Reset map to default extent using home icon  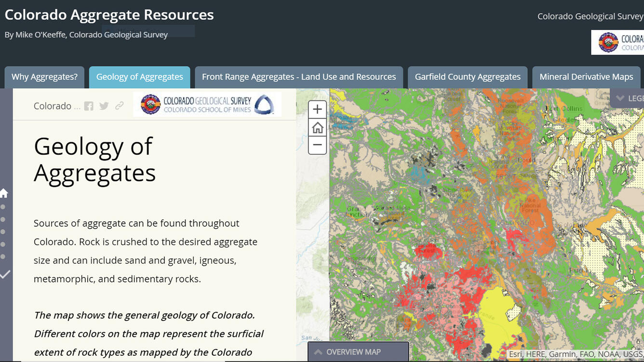tap(317, 127)
